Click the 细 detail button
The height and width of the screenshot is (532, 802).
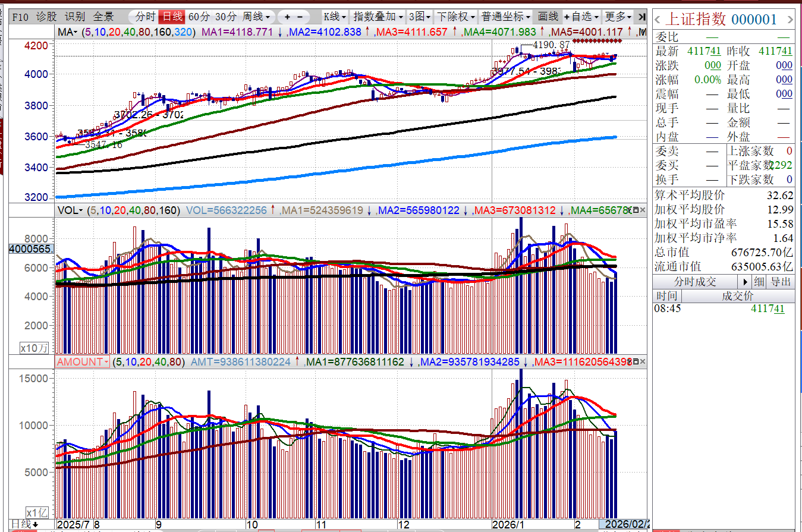pyautogui.click(x=759, y=282)
